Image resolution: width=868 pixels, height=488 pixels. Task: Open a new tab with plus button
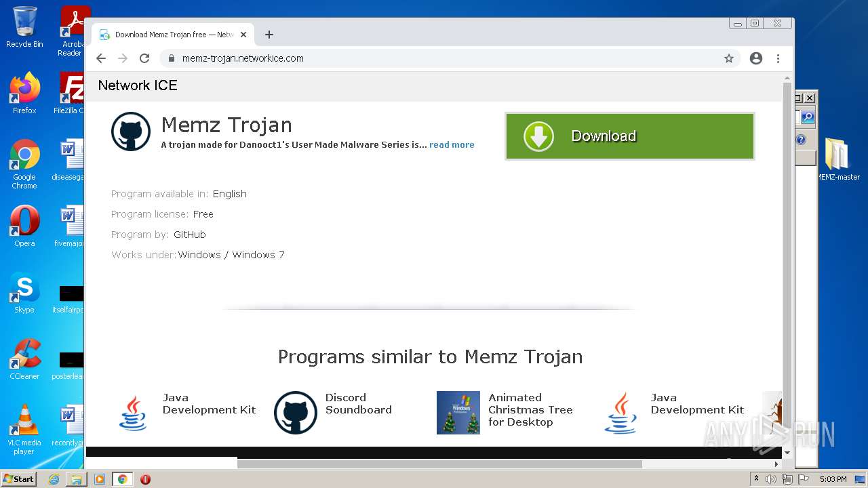coord(269,35)
